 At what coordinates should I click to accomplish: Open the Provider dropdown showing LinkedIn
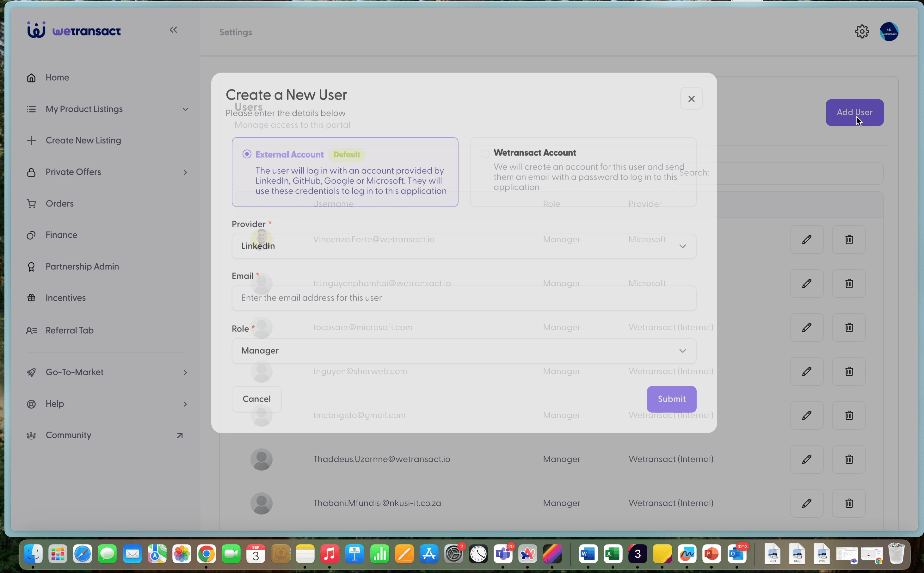pyautogui.click(x=464, y=246)
